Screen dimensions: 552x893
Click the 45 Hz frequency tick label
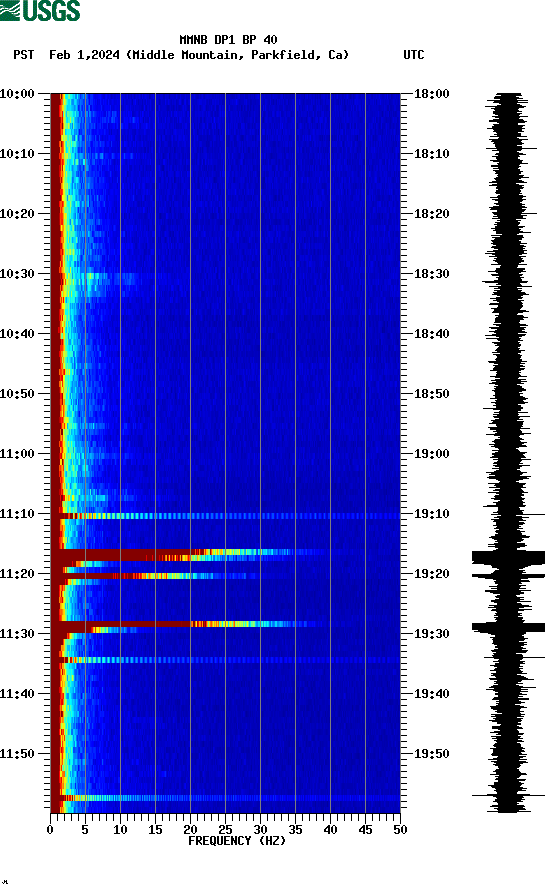coord(365,830)
